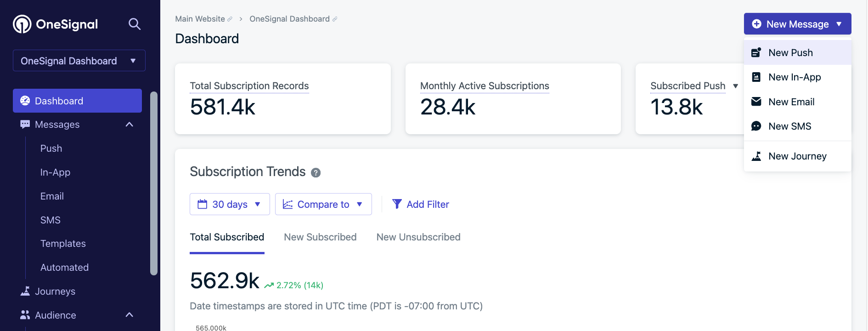
Task: Click the 28.4k value
Action: pyautogui.click(x=448, y=107)
